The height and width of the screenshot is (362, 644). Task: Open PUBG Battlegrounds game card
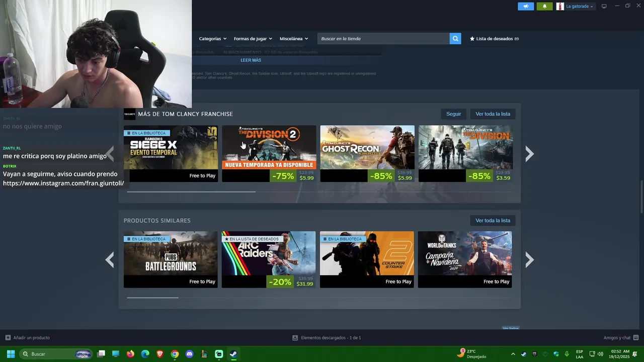pos(171,260)
